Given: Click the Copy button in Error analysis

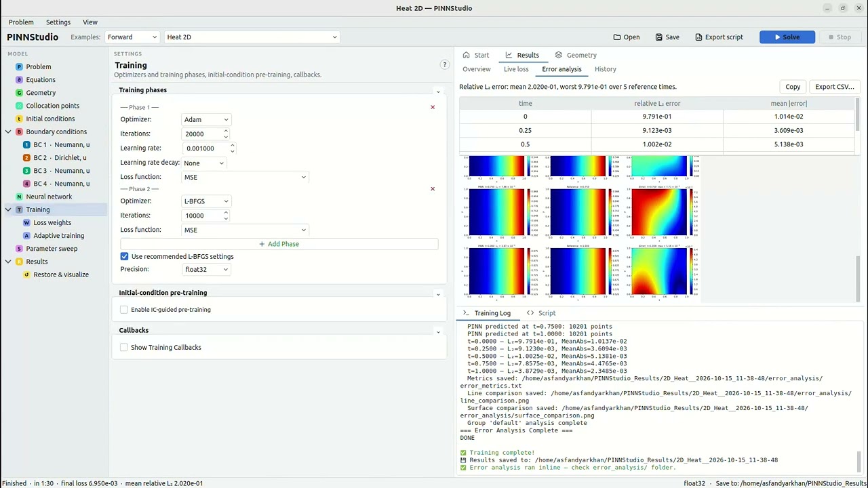Looking at the screenshot, I should (x=793, y=87).
